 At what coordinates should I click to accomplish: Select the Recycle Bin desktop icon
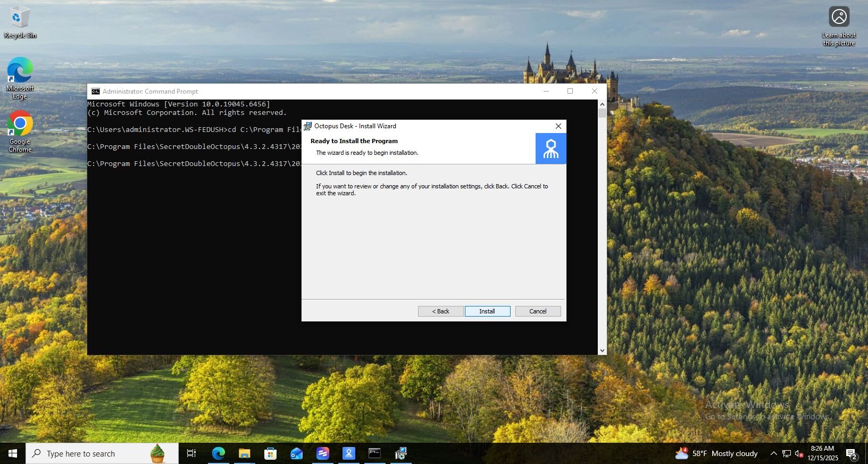pyautogui.click(x=20, y=22)
